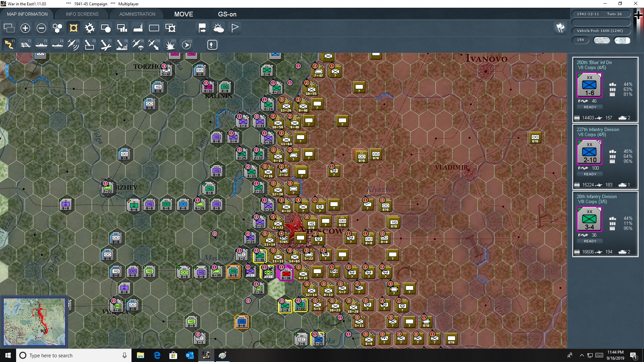Select the INFO SCREENS tab
Viewport: 644px width, 362px height.
point(82,14)
